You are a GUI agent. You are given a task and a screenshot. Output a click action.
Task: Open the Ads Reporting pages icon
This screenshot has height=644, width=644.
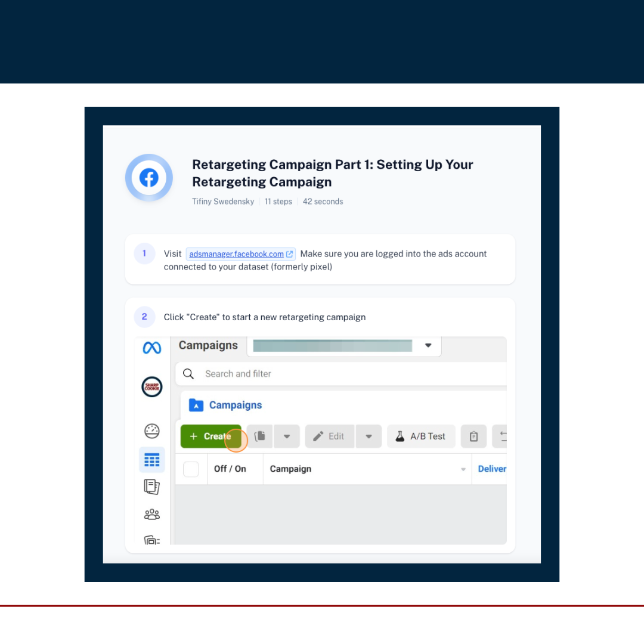pyautogui.click(x=152, y=487)
